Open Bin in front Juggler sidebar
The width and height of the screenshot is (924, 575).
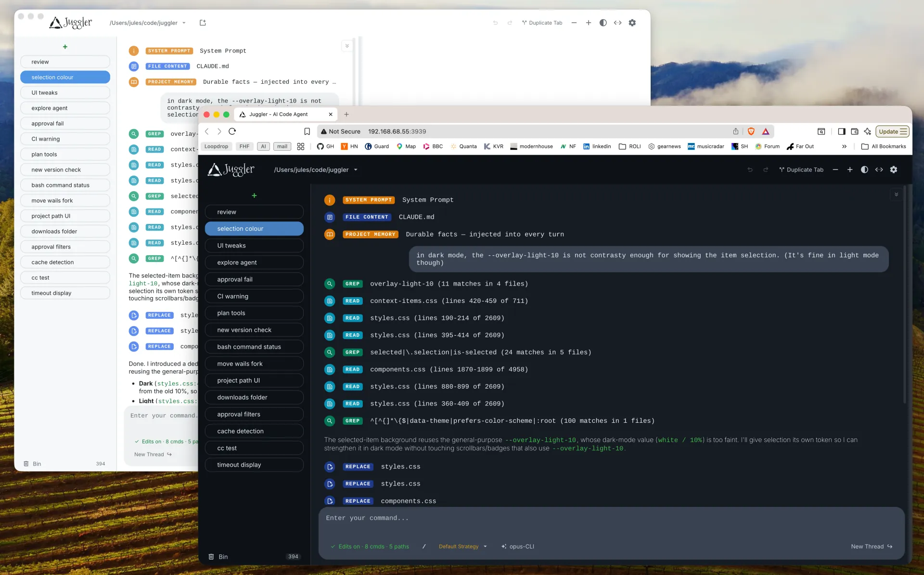tap(218, 557)
